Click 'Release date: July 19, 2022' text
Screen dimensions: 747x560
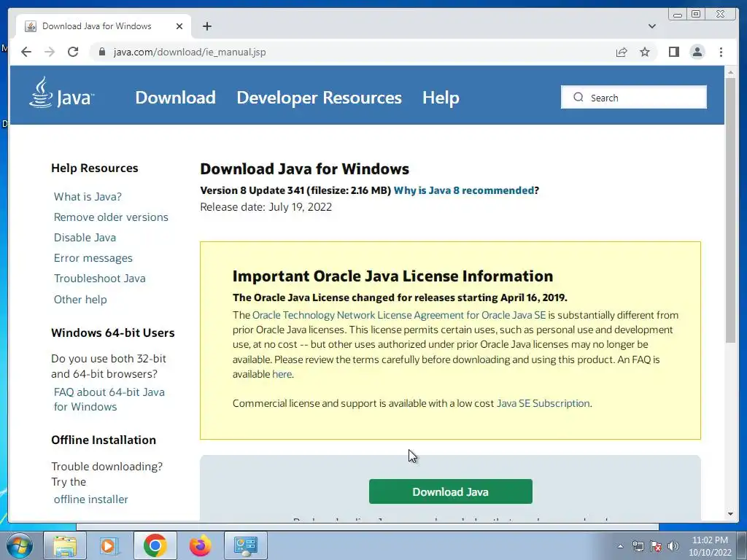click(266, 207)
